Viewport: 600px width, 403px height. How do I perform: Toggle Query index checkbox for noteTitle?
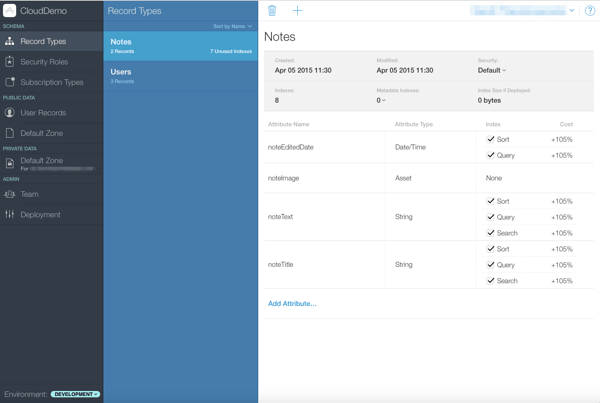pos(491,265)
